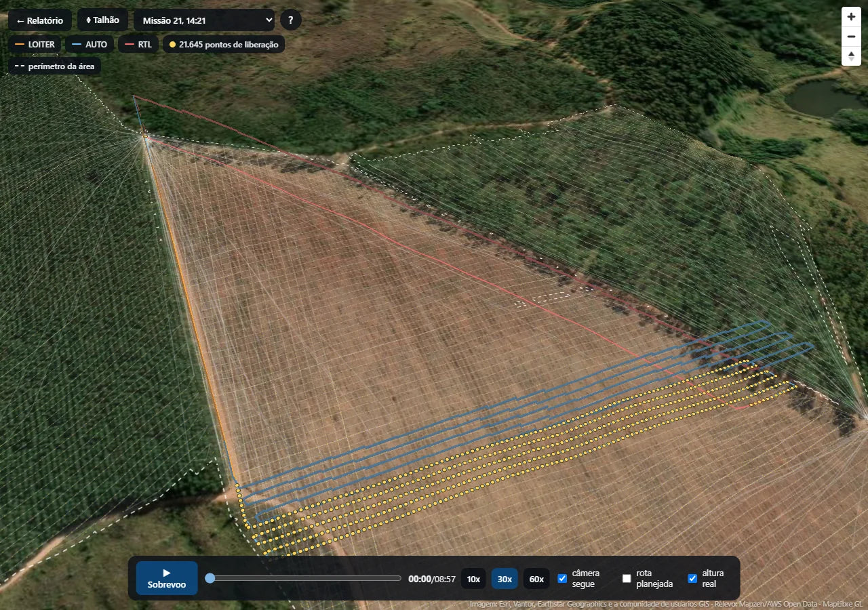Zoom out with the minus map control
Screen dimensions: 868x610
pyautogui.click(x=851, y=37)
